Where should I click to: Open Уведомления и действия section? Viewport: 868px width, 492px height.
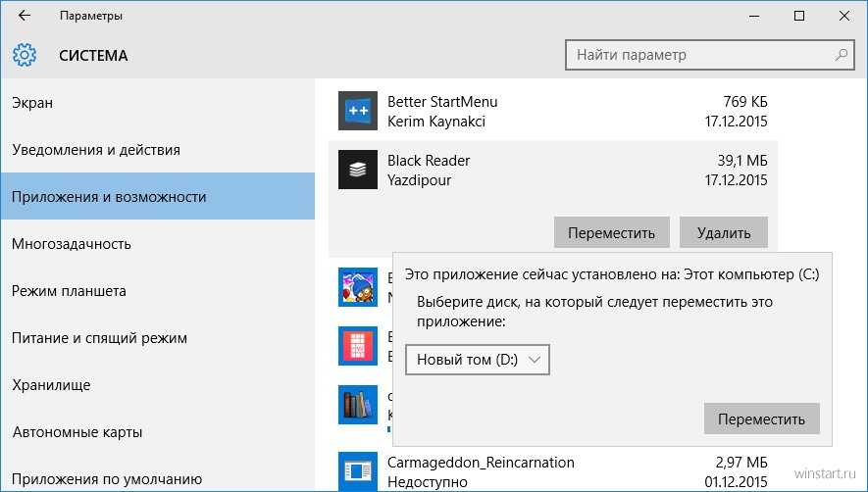pos(158,150)
